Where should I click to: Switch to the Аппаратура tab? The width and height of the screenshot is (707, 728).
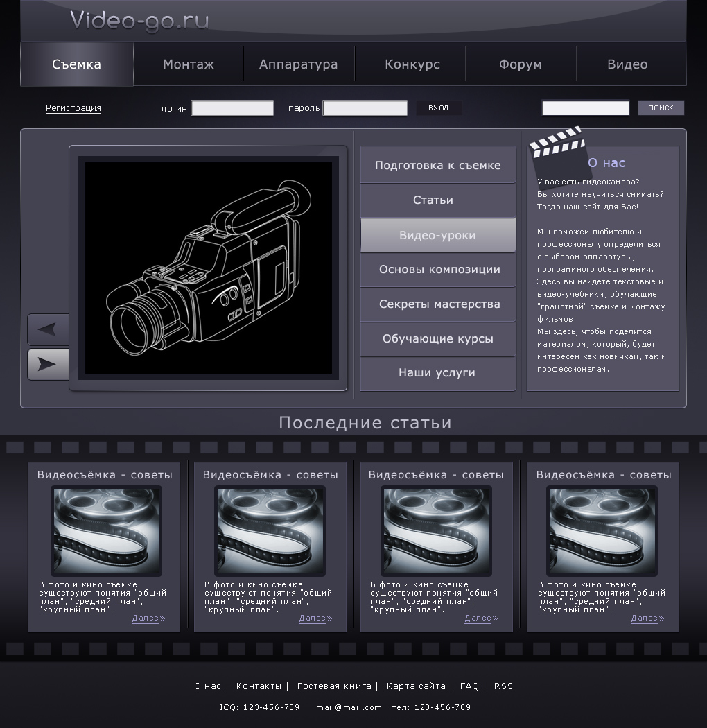(298, 64)
